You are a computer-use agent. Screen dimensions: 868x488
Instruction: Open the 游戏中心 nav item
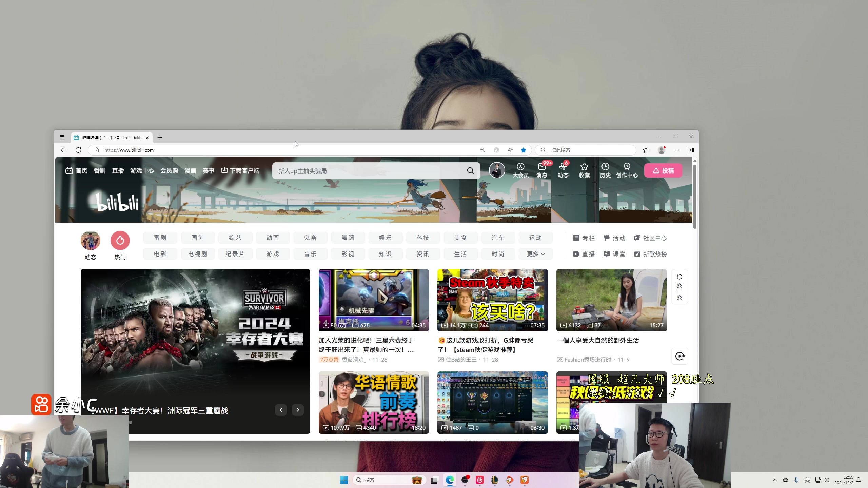[142, 170]
